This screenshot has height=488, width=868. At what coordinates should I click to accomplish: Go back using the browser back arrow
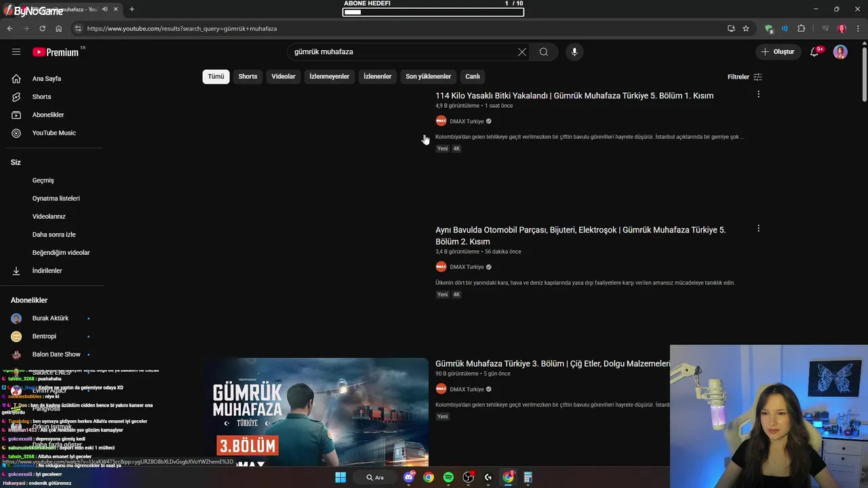click(9, 28)
